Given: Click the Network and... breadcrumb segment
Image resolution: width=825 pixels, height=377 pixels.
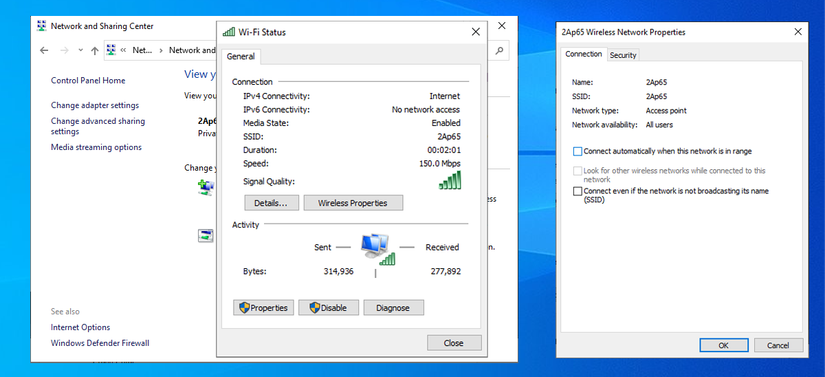Looking at the screenshot, I should (x=192, y=50).
